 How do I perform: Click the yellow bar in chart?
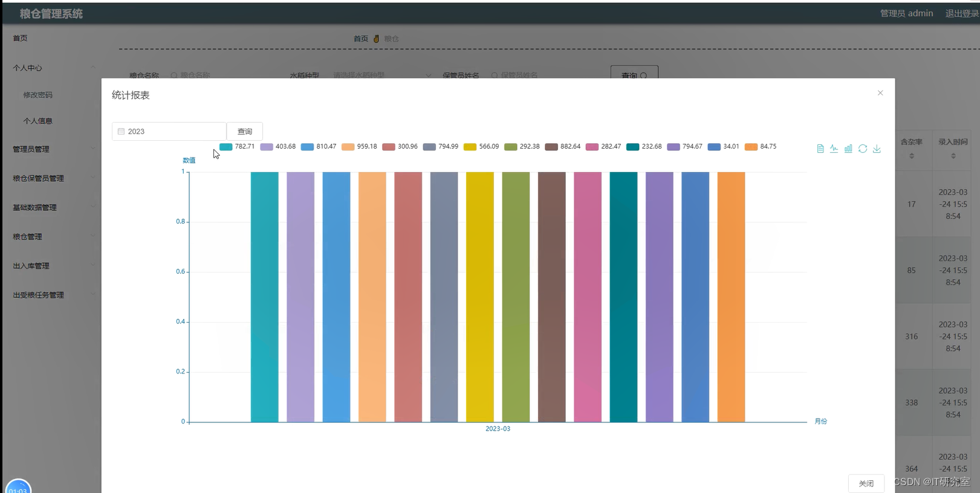480,297
